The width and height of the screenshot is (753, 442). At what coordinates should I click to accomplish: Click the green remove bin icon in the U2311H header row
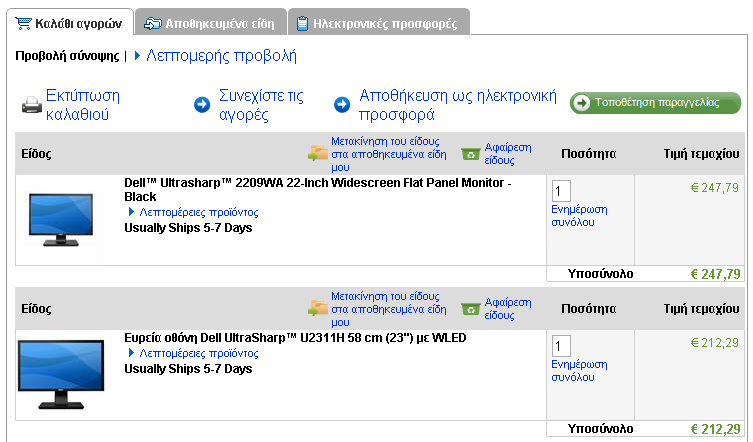click(x=471, y=309)
